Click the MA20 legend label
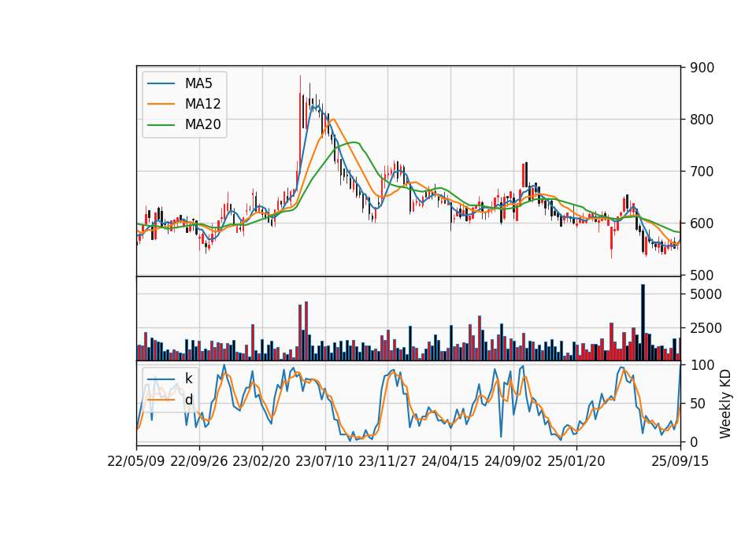Viewport: 756px width, 543px height. click(203, 125)
